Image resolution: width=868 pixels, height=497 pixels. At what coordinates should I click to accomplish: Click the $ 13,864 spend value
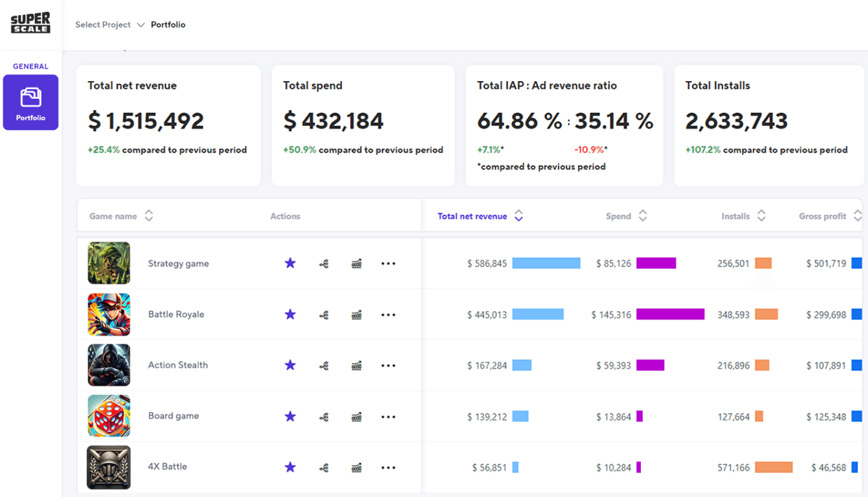tap(614, 417)
